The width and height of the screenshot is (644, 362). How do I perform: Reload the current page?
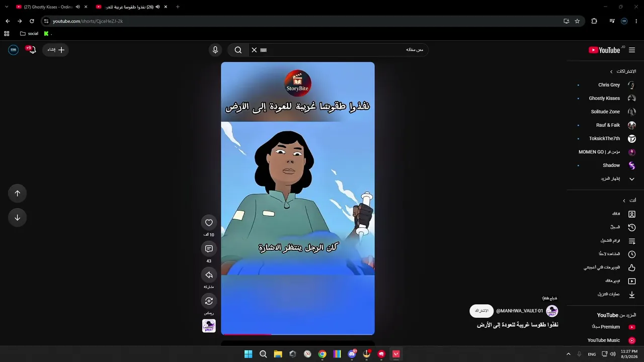[x=32, y=21]
